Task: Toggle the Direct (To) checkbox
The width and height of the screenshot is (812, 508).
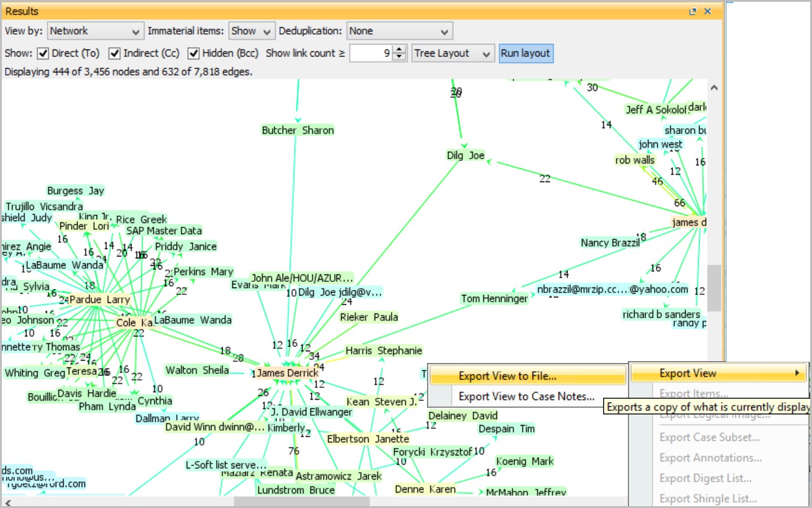Action: pos(43,53)
